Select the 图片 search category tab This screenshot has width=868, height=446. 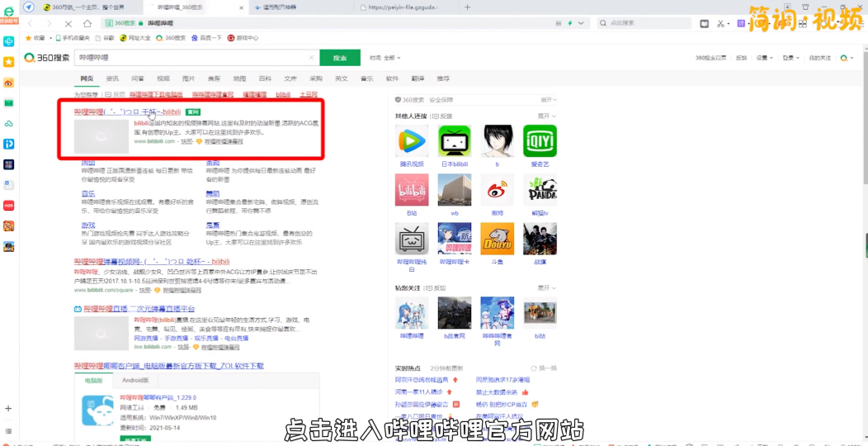(x=188, y=78)
